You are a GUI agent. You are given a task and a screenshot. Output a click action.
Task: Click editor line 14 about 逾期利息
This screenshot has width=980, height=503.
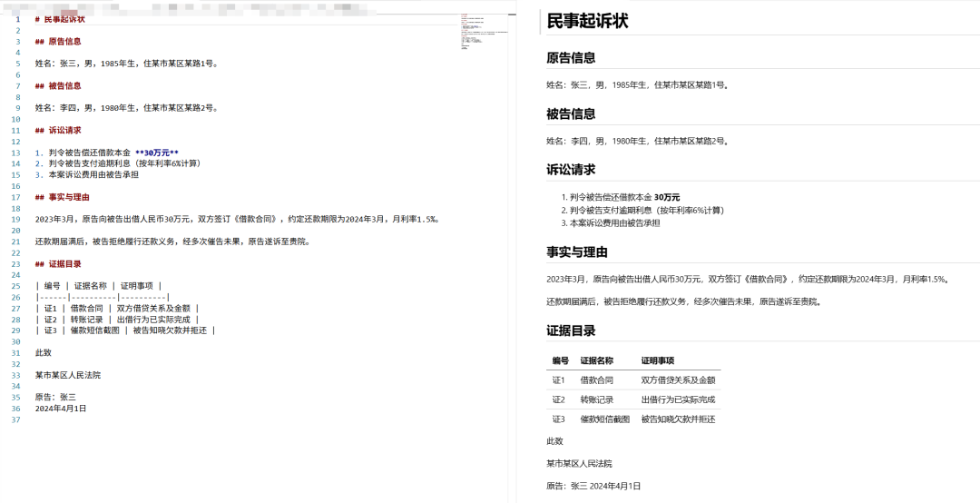(x=118, y=164)
